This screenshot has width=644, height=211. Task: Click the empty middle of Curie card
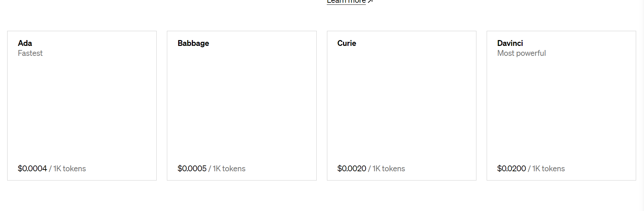coord(402,105)
